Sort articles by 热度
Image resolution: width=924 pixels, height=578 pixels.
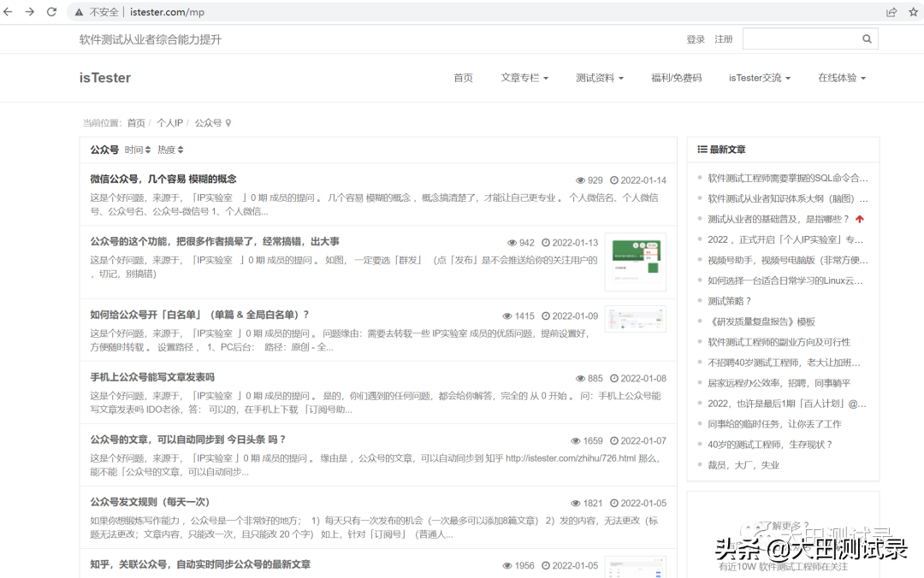pyautogui.click(x=169, y=150)
